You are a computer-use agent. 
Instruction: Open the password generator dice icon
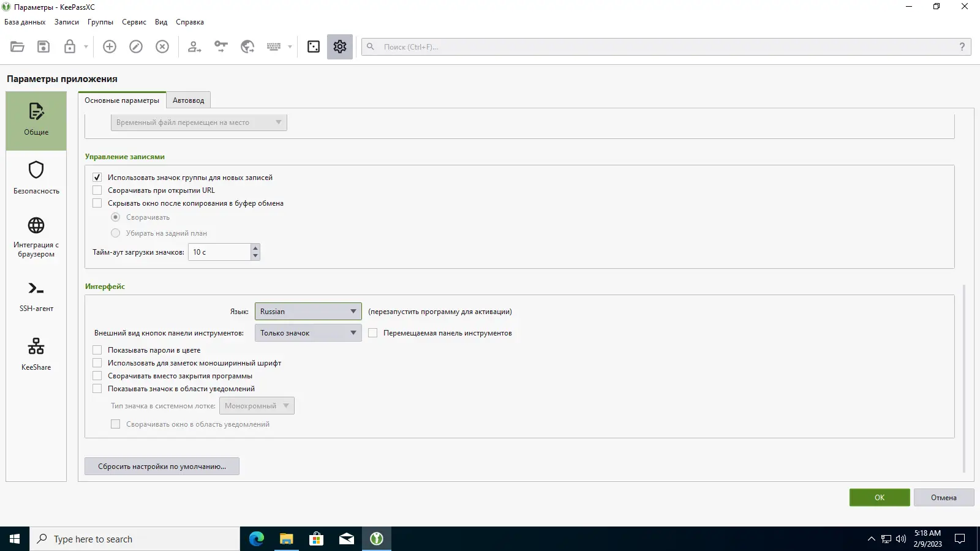pyautogui.click(x=314, y=47)
